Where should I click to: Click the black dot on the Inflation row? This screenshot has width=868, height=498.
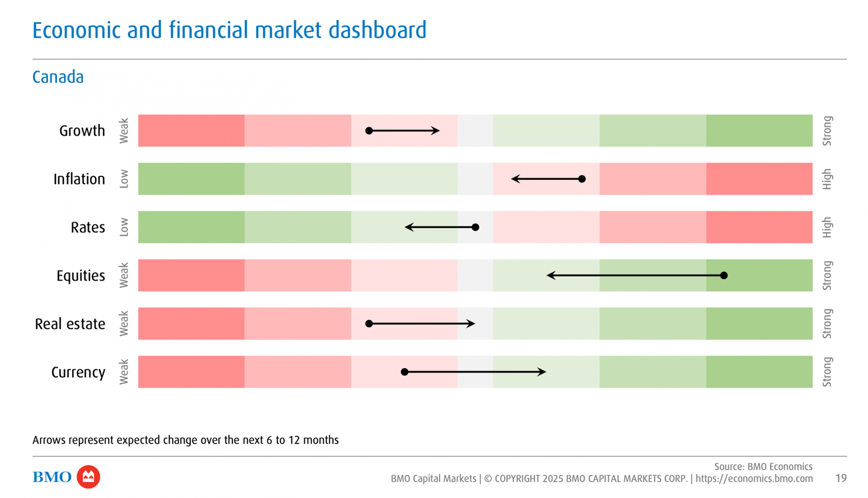coord(582,179)
